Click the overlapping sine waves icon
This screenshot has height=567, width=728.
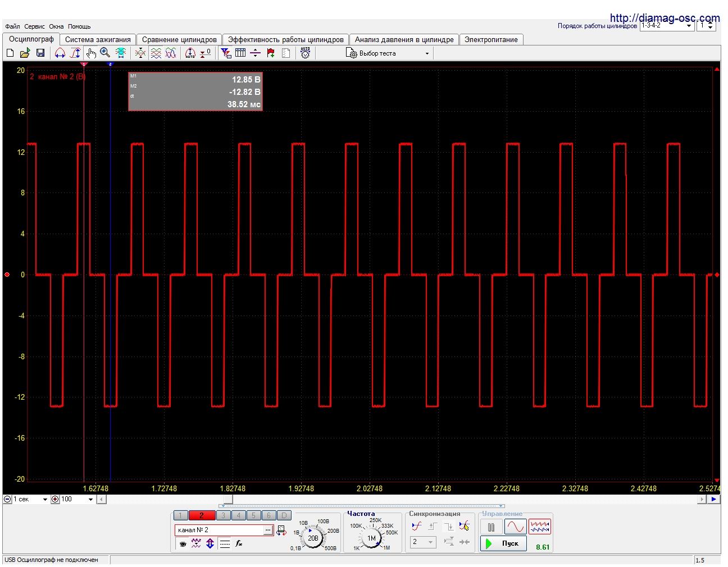tap(171, 53)
